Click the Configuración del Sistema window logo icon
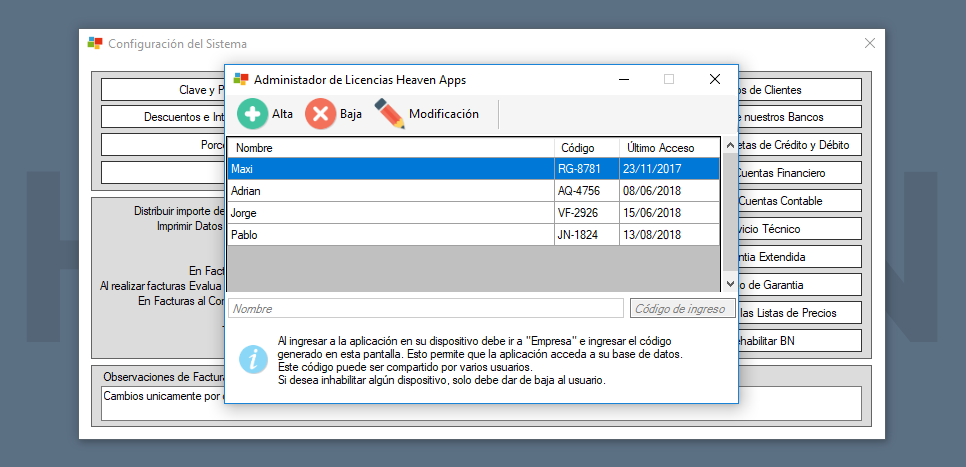Image resolution: width=966 pixels, height=467 pixels. (95, 44)
